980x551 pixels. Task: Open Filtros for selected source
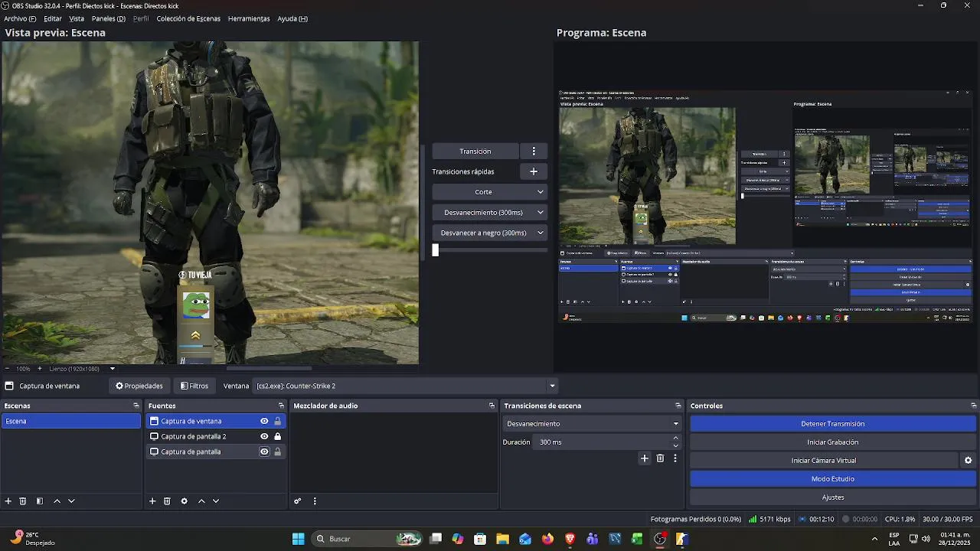(194, 386)
